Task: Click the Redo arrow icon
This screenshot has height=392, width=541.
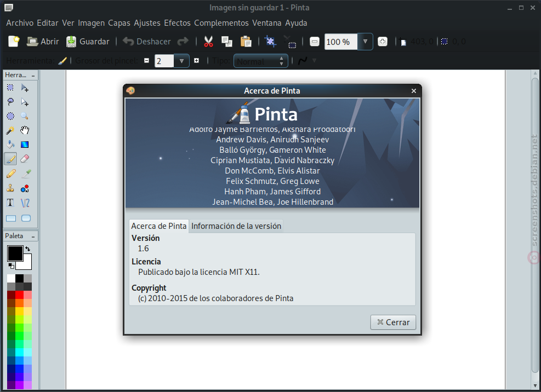Action: [183, 42]
